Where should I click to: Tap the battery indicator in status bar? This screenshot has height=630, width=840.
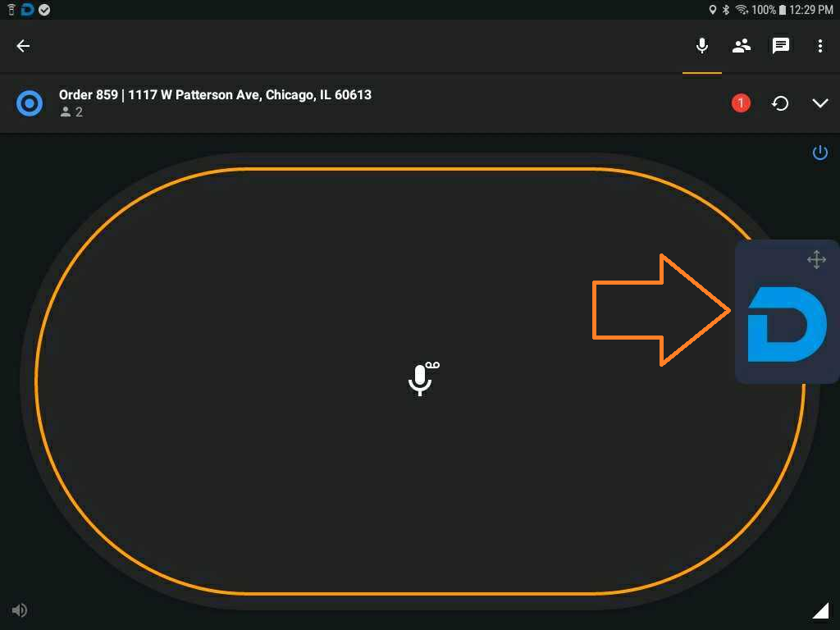(782, 10)
